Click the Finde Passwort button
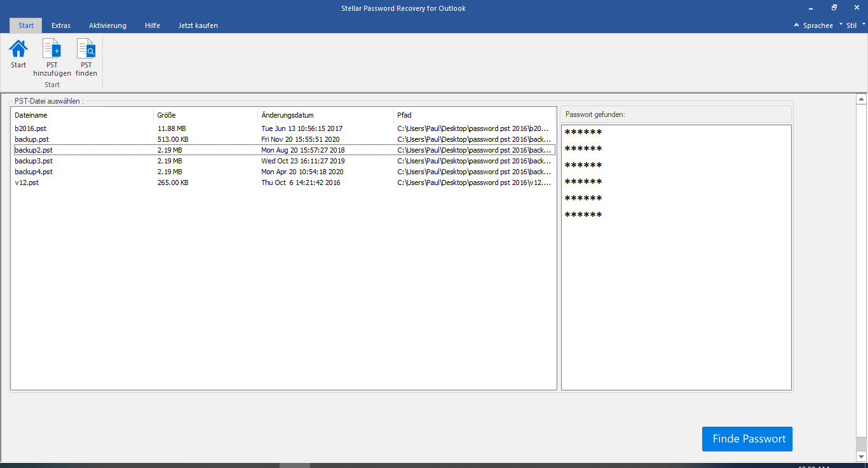The width and height of the screenshot is (868, 468). (x=747, y=439)
